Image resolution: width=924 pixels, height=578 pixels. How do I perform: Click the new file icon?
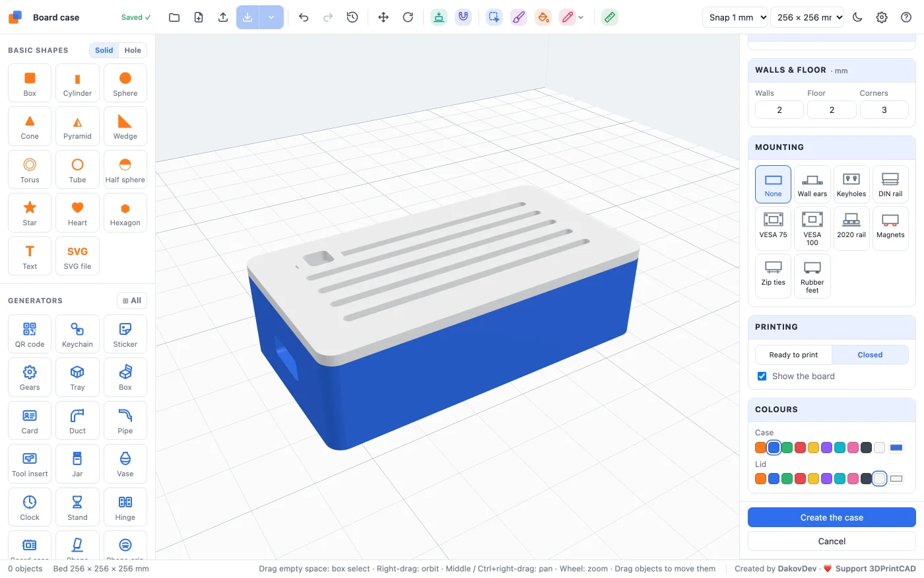[x=199, y=17]
